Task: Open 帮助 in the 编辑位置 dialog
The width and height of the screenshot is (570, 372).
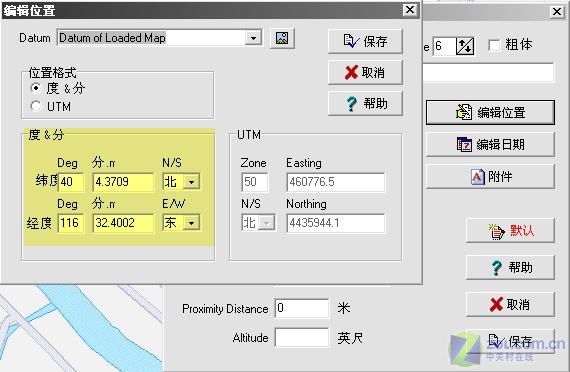Action: [365, 103]
